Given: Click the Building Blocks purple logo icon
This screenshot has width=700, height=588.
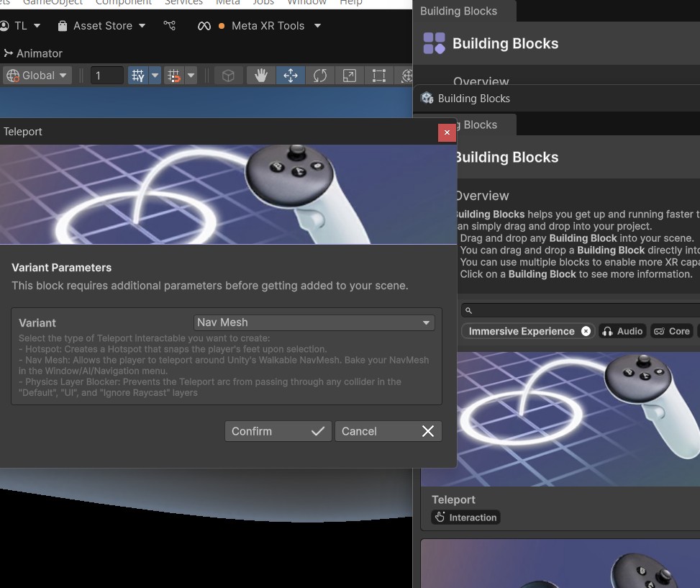Looking at the screenshot, I should tap(434, 43).
